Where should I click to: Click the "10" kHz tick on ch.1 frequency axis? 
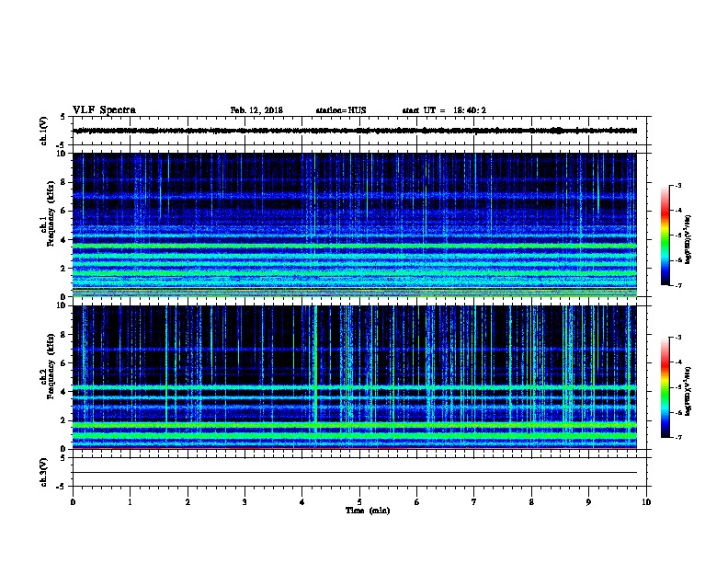click(x=63, y=154)
